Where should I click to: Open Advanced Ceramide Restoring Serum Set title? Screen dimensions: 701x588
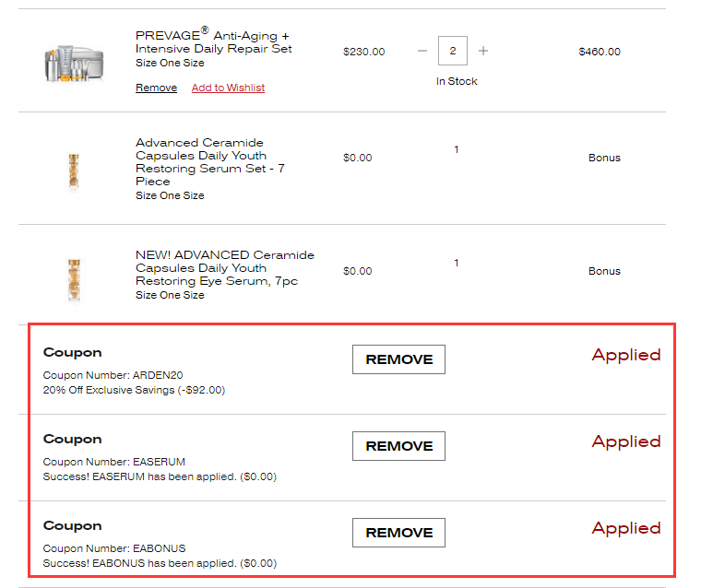pyautogui.click(x=209, y=162)
